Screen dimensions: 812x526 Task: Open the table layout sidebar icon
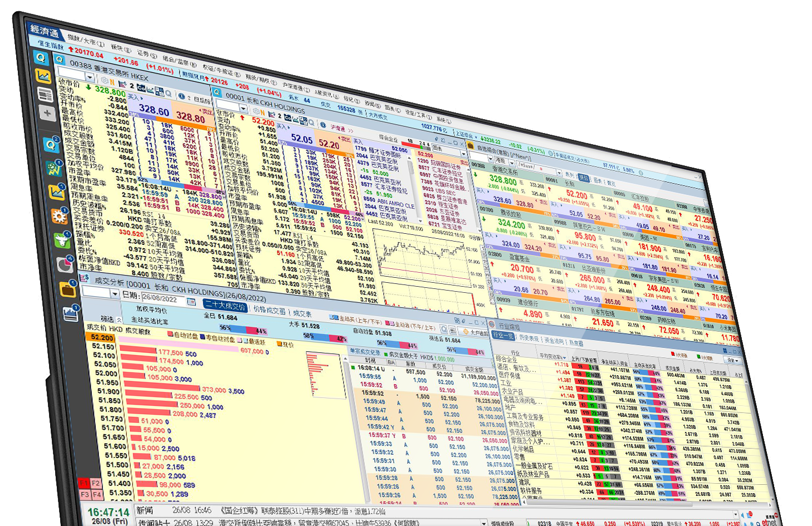pos(45,95)
